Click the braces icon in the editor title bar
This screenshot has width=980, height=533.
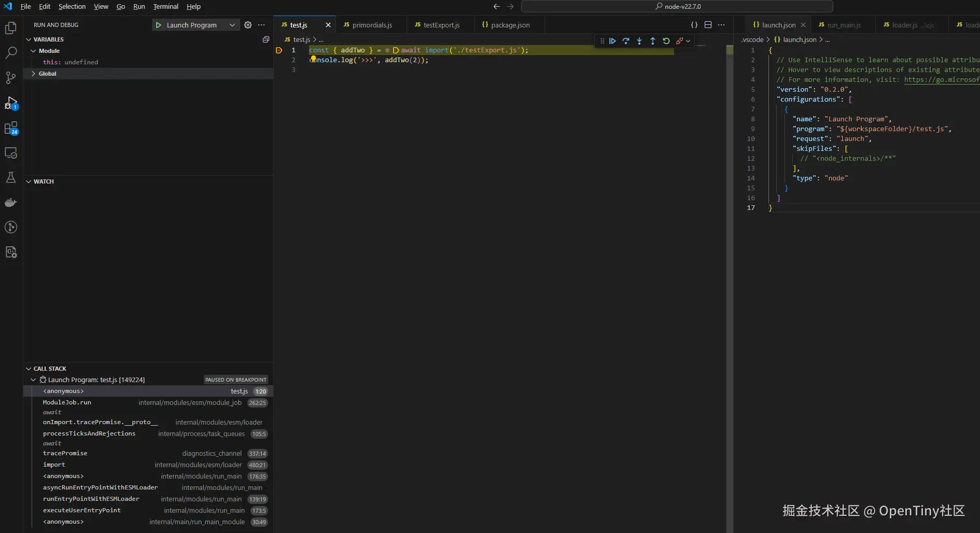(694, 25)
